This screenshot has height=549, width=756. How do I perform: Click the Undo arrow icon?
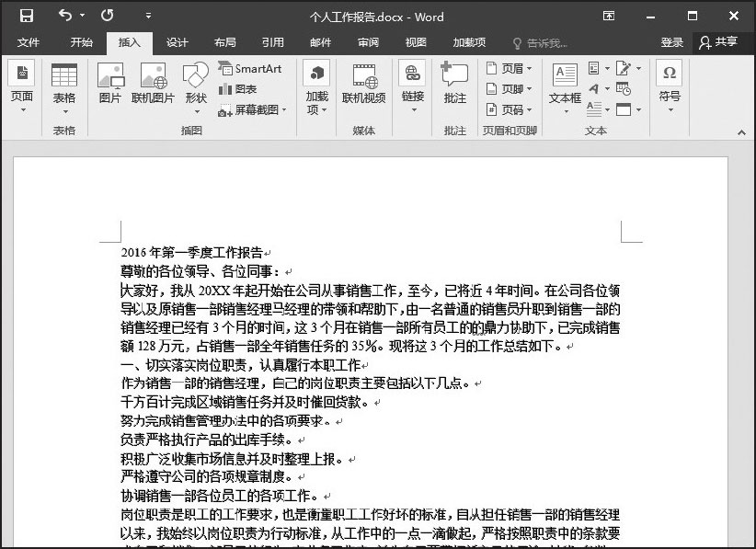coord(64,16)
